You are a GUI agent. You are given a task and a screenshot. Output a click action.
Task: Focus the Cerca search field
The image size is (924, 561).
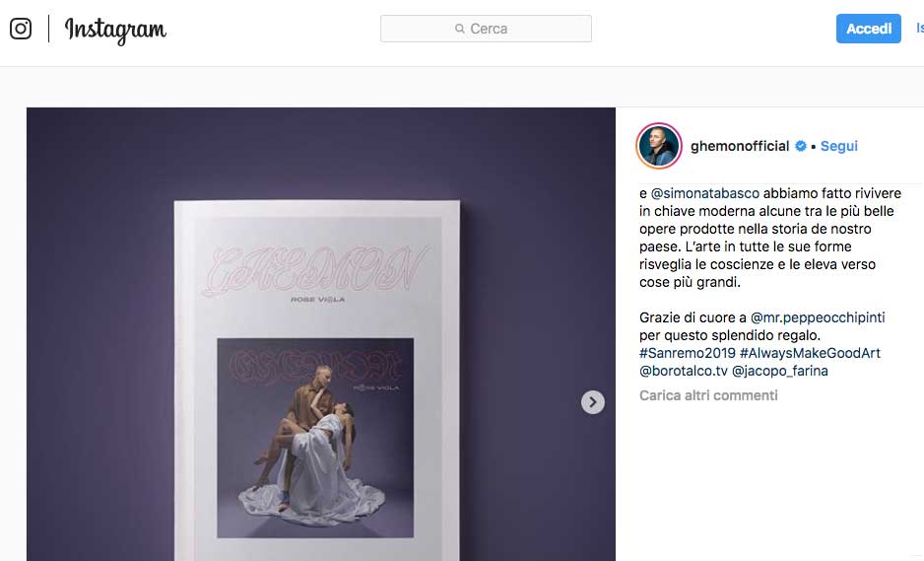[486, 29]
